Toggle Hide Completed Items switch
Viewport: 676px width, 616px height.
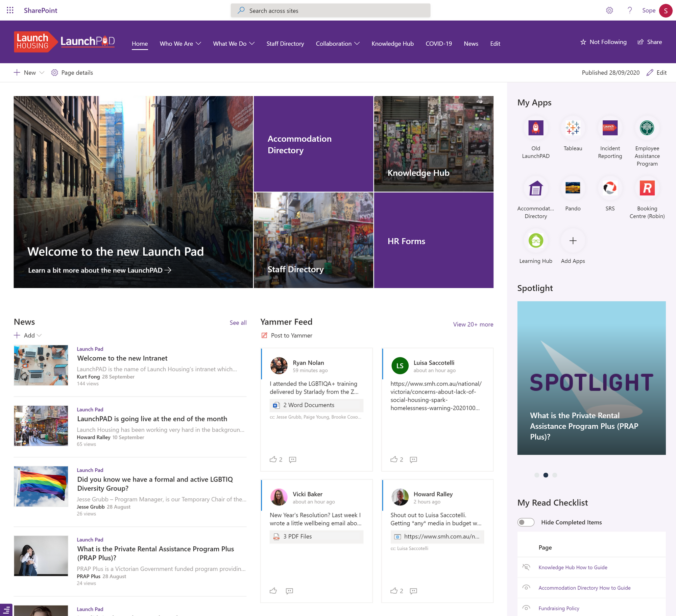pos(526,522)
